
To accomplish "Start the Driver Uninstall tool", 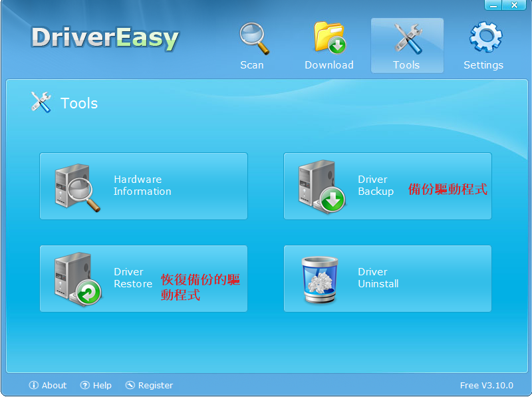I will (388, 279).
